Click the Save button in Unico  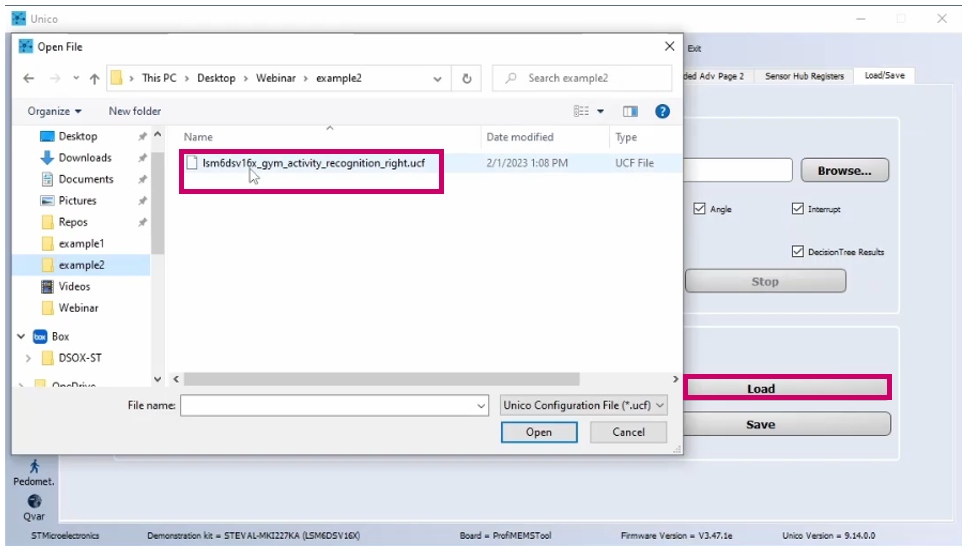click(787, 424)
